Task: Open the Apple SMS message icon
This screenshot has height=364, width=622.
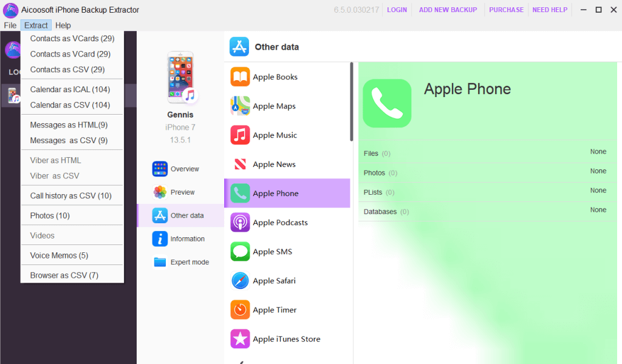Action: [240, 252]
